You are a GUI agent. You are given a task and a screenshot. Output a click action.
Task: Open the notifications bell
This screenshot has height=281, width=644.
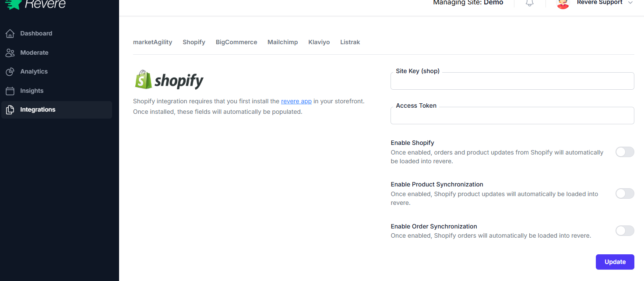click(x=529, y=3)
